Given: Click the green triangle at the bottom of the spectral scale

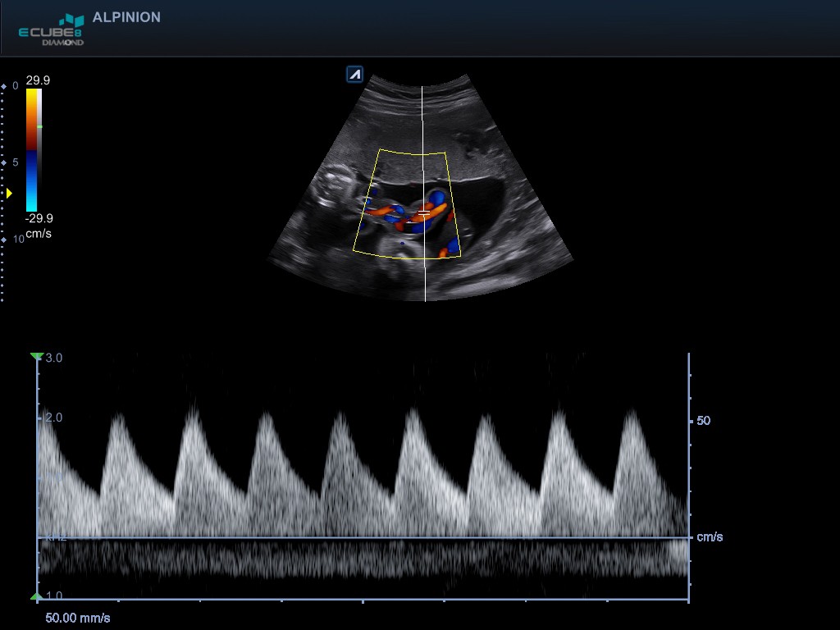Looking at the screenshot, I should [x=36, y=596].
